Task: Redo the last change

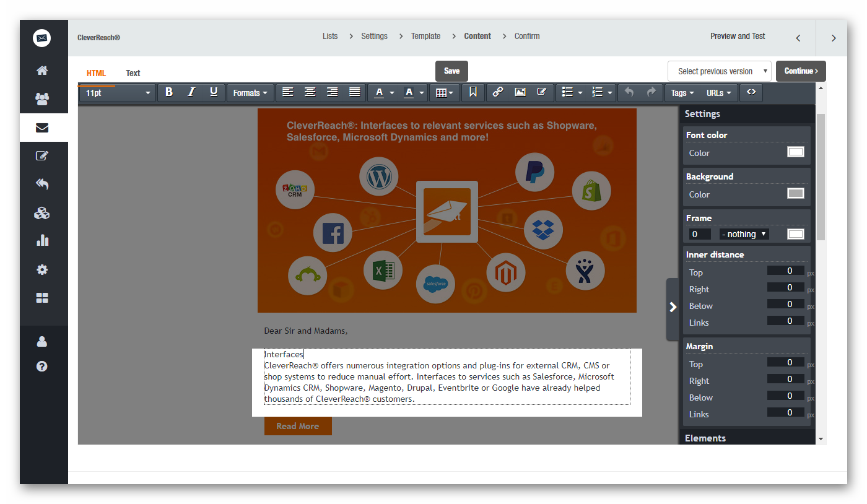Action: coord(651,92)
